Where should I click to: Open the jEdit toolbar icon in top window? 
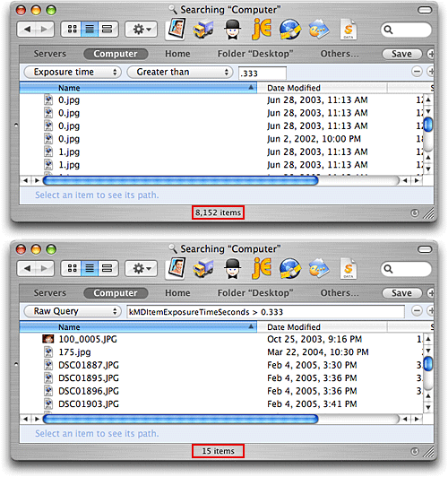262,30
